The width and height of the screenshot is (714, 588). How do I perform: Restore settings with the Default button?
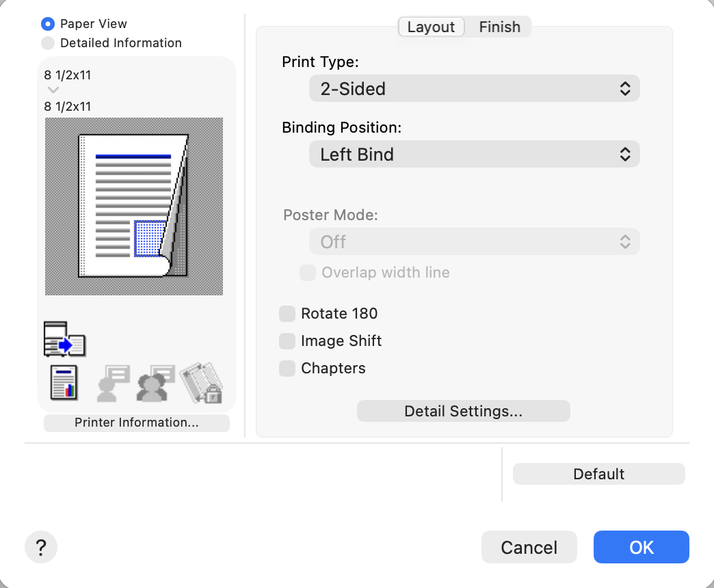(599, 474)
